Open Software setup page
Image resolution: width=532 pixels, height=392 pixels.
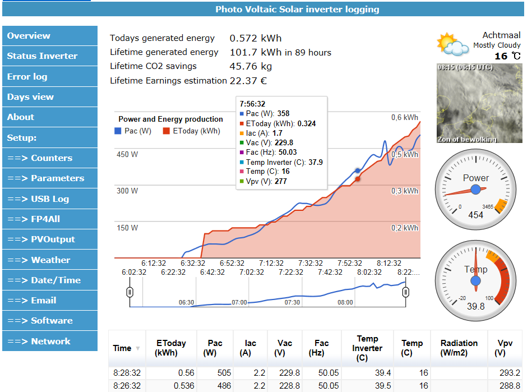coord(50,321)
